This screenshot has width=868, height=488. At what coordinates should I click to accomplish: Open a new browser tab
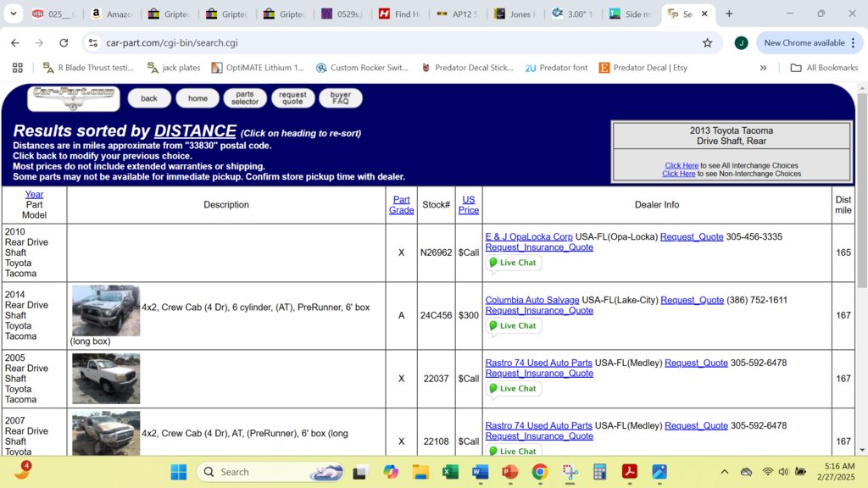pos(729,14)
